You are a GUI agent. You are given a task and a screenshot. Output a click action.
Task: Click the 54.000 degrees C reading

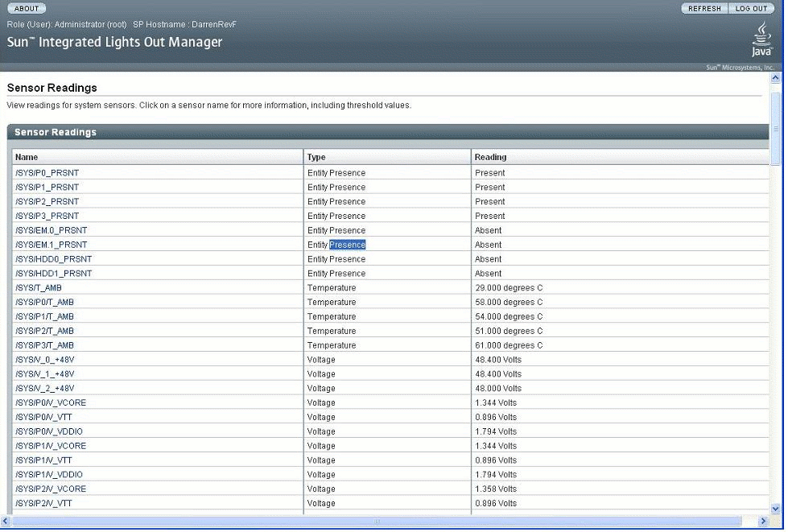[509, 316]
